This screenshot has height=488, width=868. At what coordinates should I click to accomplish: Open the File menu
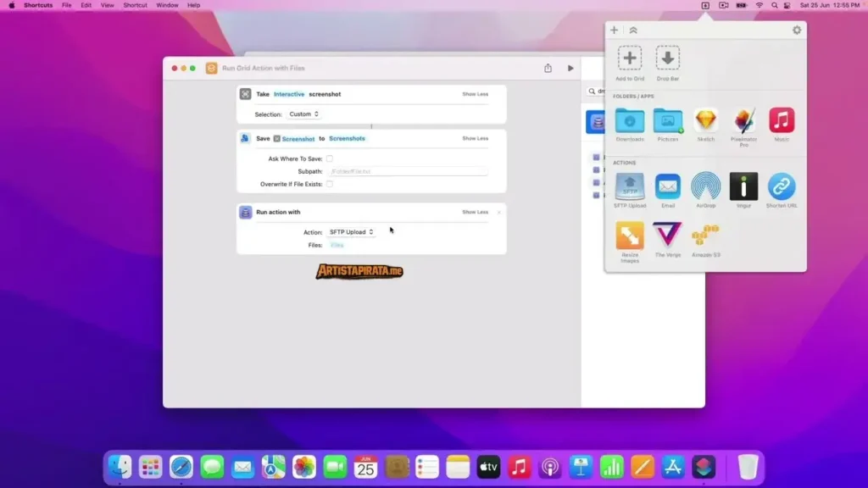pos(65,5)
